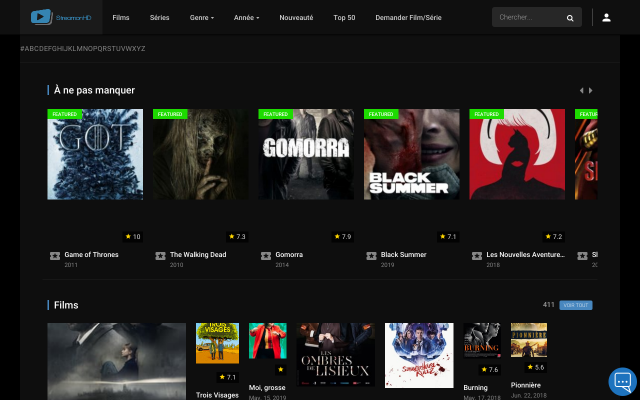Click the large foggy film banner thumbnail

pos(117,361)
